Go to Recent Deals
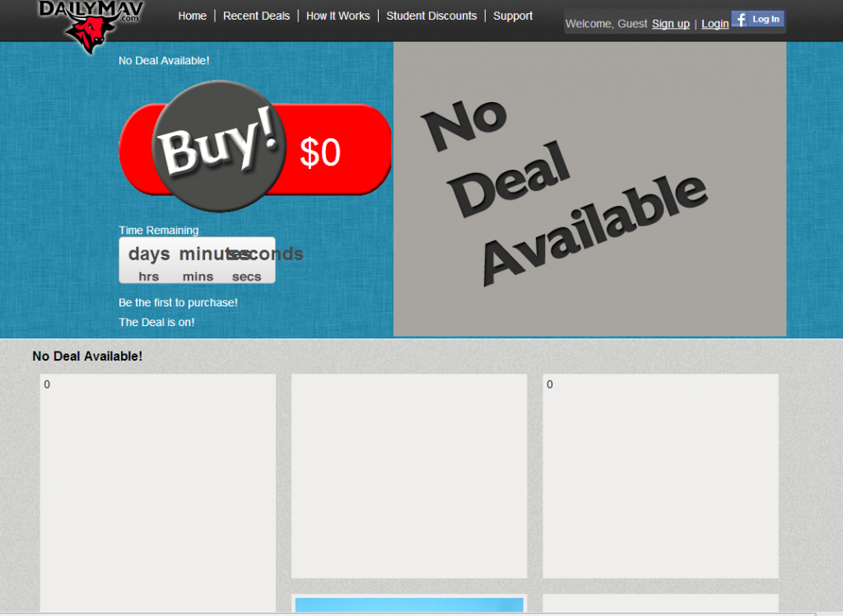The image size is (843, 616). (256, 16)
